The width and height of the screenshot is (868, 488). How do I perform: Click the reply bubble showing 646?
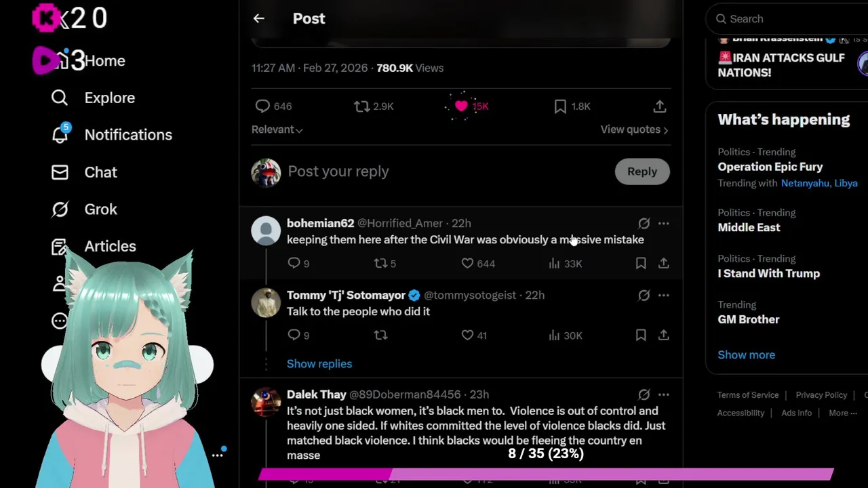point(273,106)
